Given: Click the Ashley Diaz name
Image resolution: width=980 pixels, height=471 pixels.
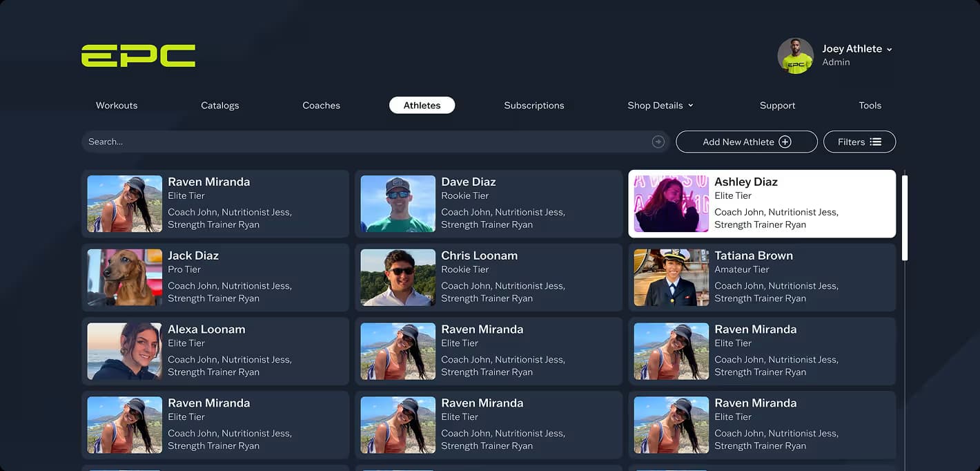Looking at the screenshot, I should tap(746, 182).
